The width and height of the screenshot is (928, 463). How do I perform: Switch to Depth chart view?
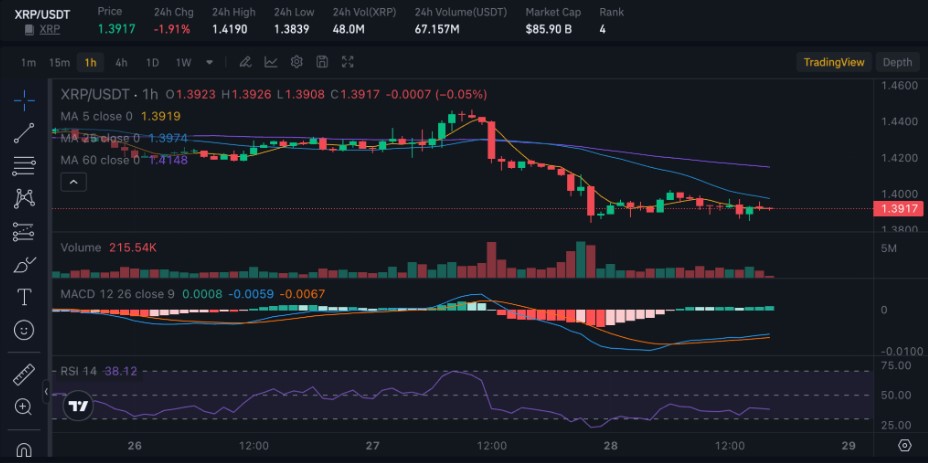point(897,62)
